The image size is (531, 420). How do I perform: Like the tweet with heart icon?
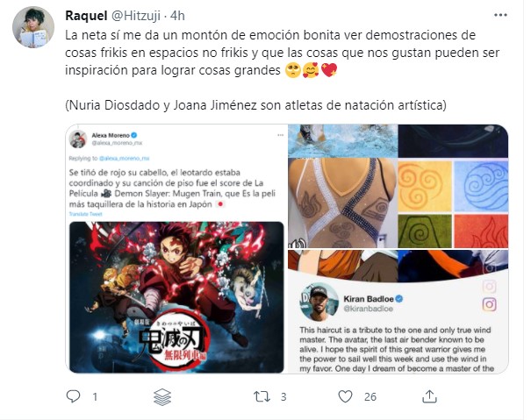pyautogui.click(x=346, y=396)
